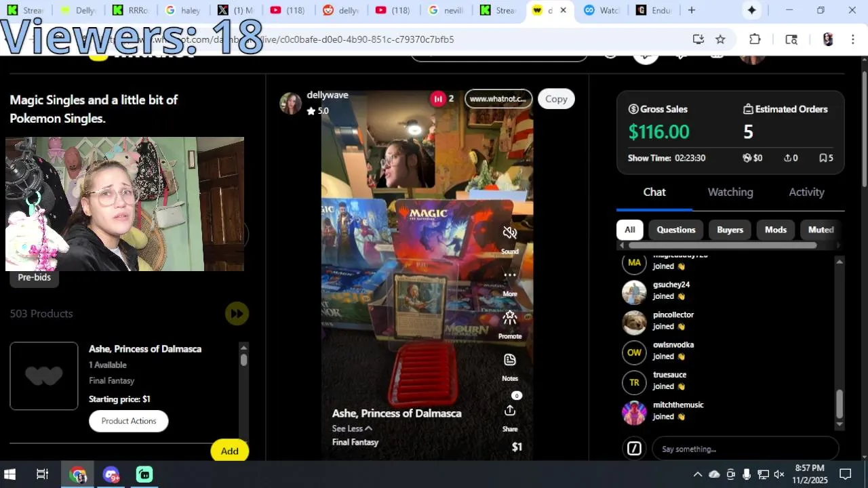Click the Share icon on stream
The width and height of the screenshot is (868, 488).
510,411
